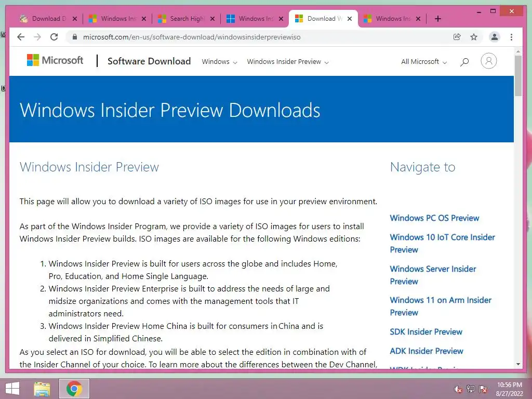This screenshot has width=532, height=399.
Task: Bookmark this page with the star icon
Action: [474, 37]
